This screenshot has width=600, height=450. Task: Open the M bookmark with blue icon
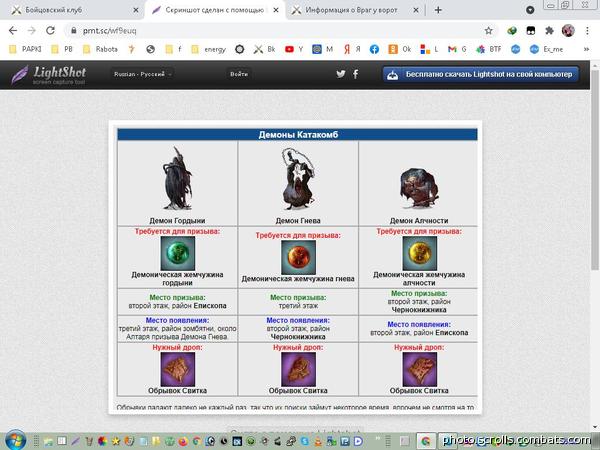coord(322,49)
